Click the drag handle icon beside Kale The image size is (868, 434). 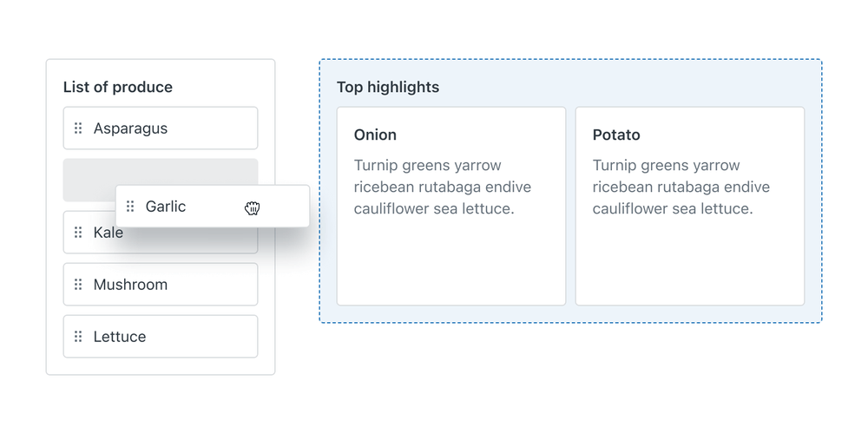[78, 233]
